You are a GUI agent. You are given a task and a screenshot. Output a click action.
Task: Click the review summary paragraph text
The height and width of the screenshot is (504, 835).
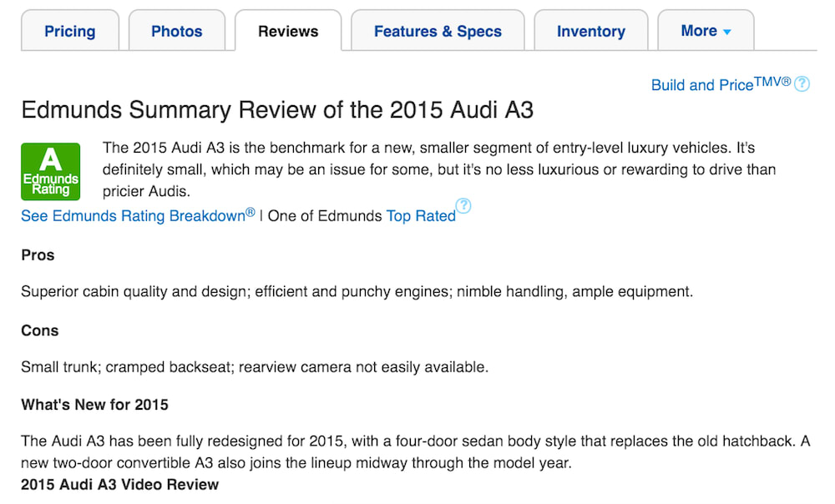(439, 169)
